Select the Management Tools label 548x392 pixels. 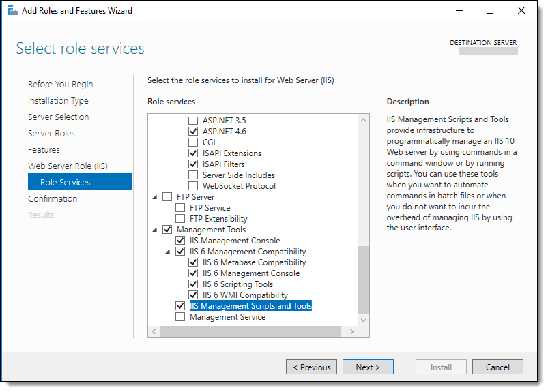pyautogui.click(x=211, y=230)
